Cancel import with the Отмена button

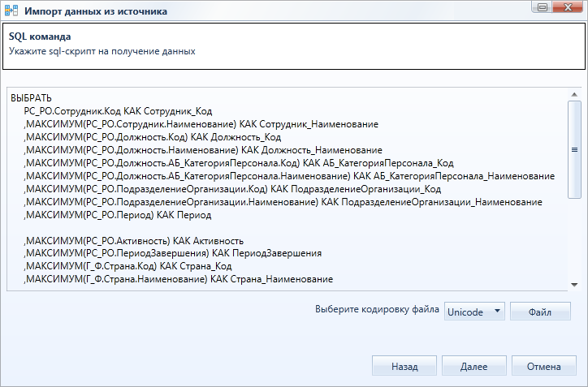pos(544,366)
